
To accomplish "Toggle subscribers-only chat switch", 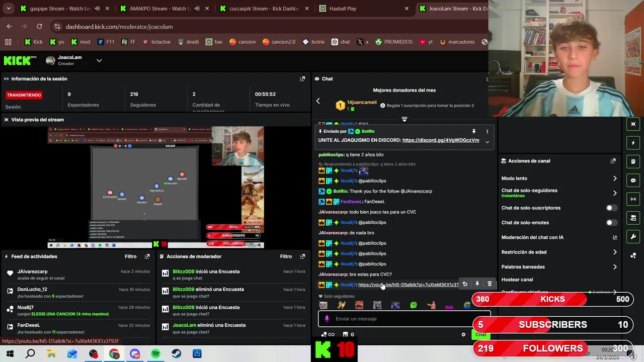I will pos(611,208).
